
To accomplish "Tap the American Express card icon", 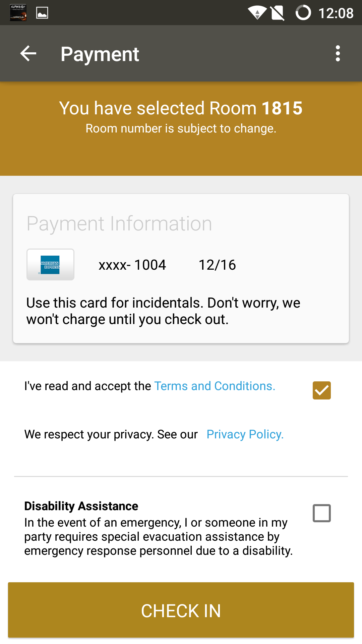I will click(50, 265).
